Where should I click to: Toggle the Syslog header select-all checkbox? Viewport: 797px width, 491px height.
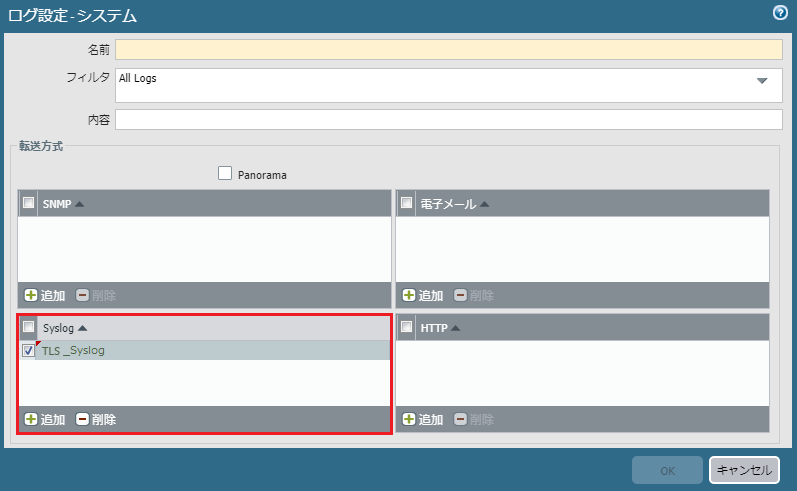pos(28,327)
